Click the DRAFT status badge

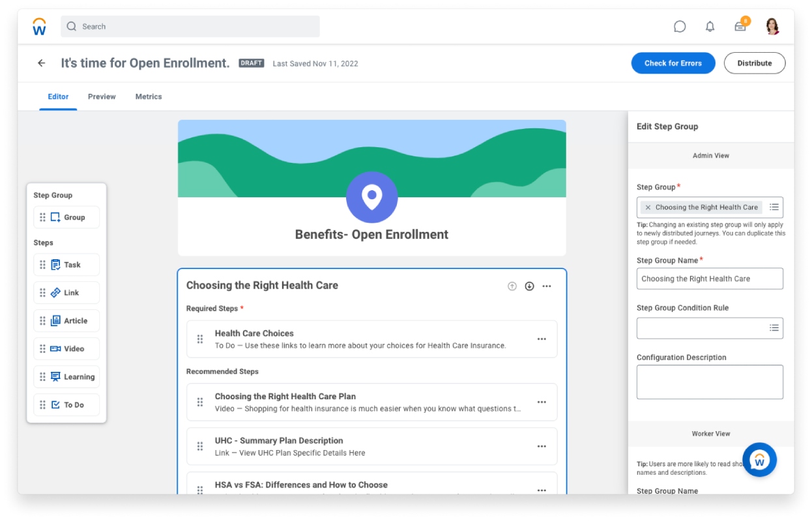tap(251, 63)
